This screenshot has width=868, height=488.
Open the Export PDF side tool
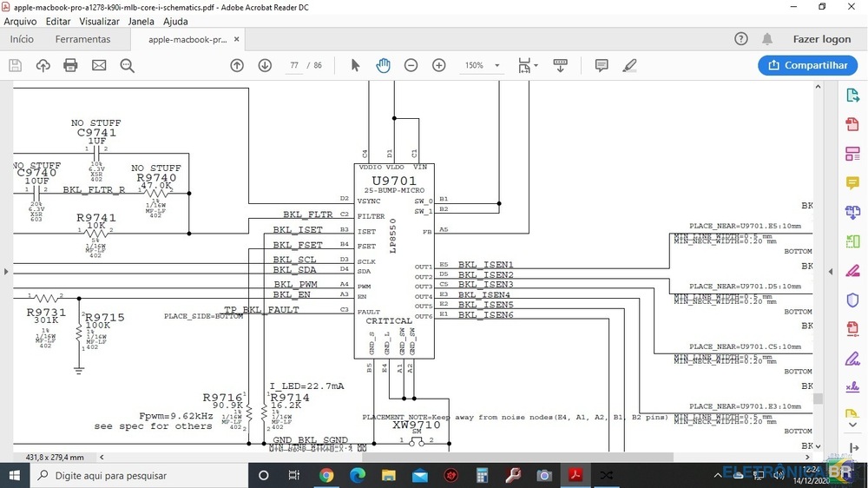[x=852, y=96]
